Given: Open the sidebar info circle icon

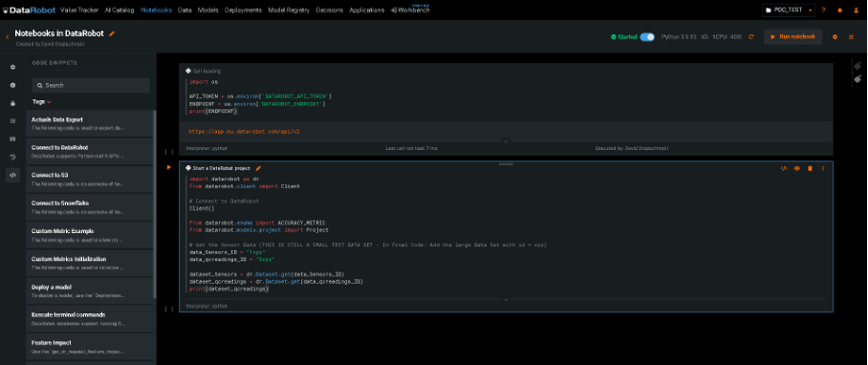Looking at the screenshot, I should (x=12, y=85).
